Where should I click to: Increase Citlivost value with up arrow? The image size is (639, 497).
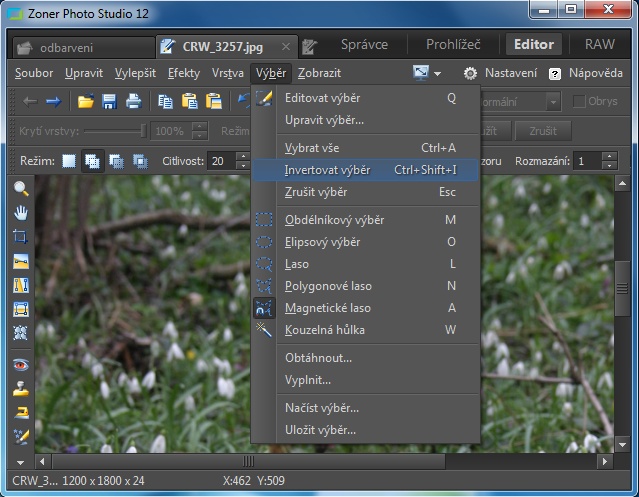pos(243,156)
